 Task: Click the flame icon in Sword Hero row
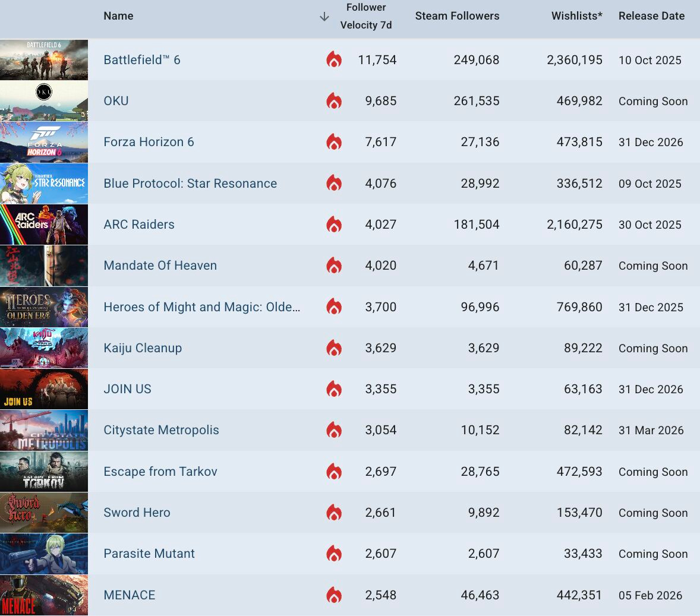coord(334,513)
